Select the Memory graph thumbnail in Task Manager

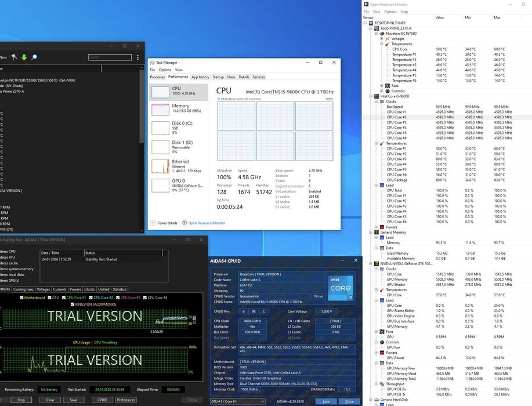tap(160, 110)
